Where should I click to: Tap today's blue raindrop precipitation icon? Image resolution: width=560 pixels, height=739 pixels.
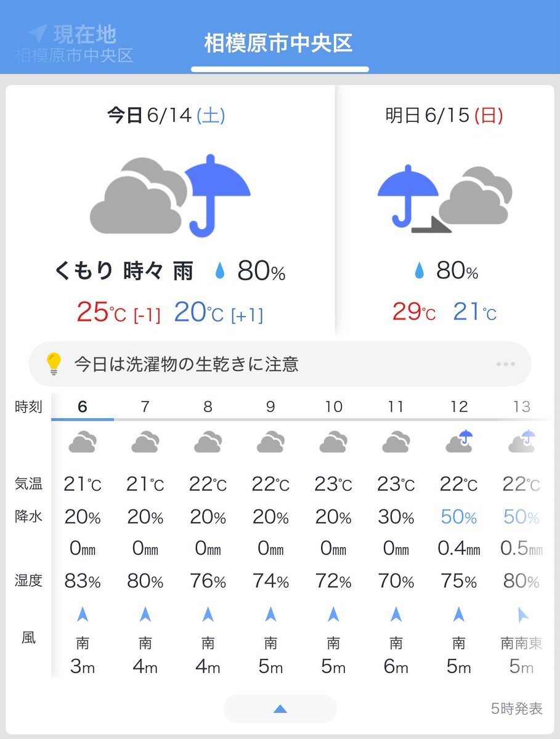220,271
